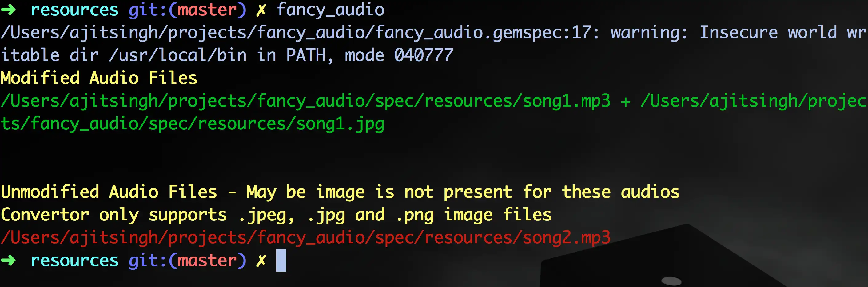The height and width of the screenshot is (287, 868).
Task: Click the red song2.mp3 file path
Action: [x=306, y=238]
